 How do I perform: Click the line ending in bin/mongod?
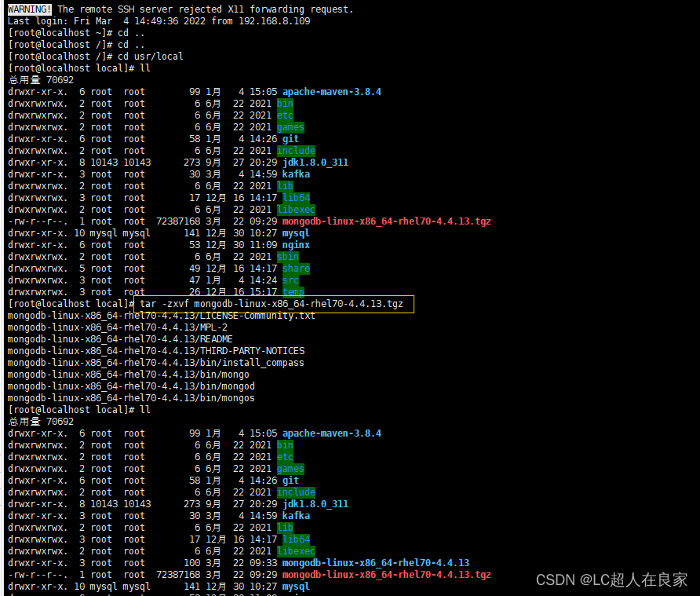click(131, 386)
